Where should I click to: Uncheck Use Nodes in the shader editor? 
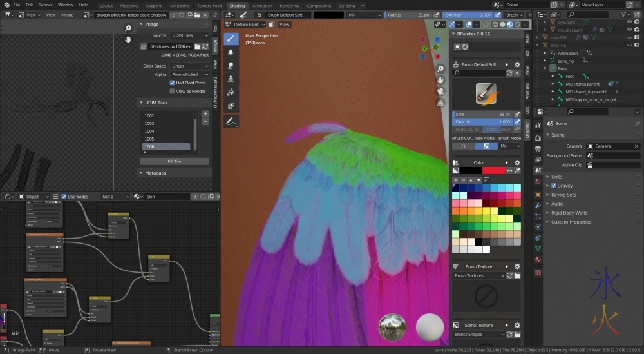[64, 197]
